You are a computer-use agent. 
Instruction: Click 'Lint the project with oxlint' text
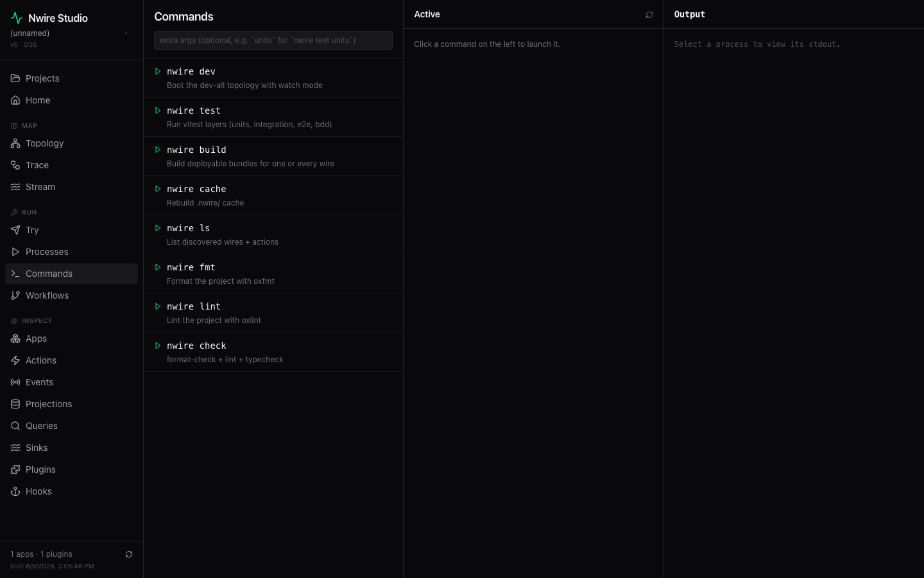pos(214,320)
